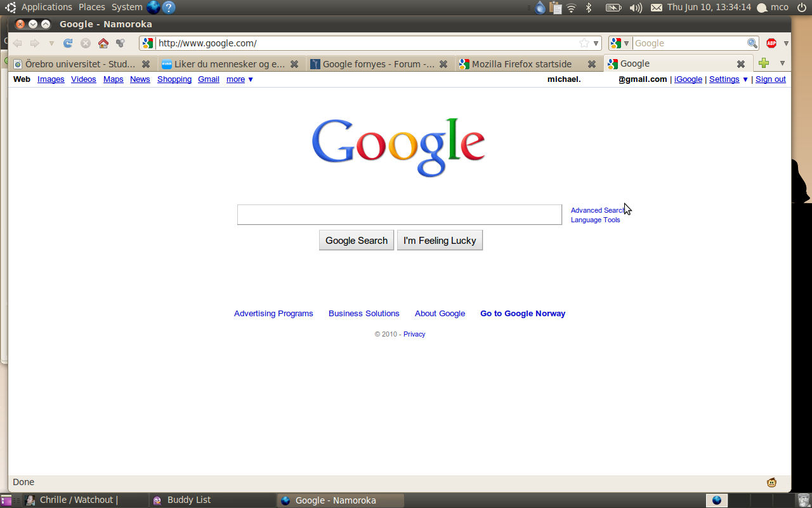Open the Shopping link
The height and width of the screenshot is (508, 812).
tap(174, 79)
